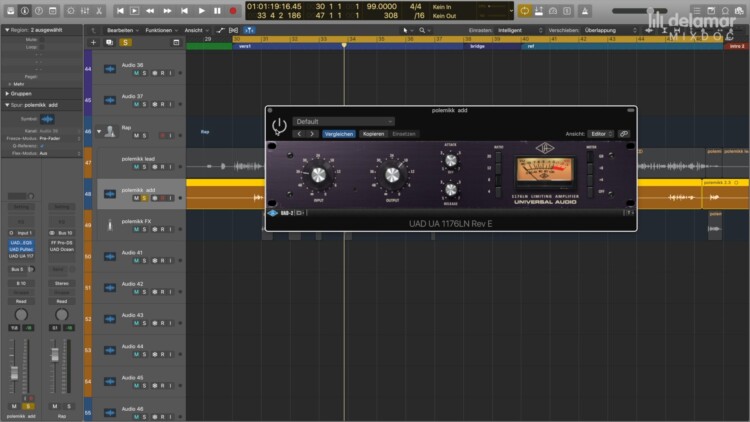Viewport: 750px width, 422px height.
Task: Click the Pause transport button
Action: [217, 11]
